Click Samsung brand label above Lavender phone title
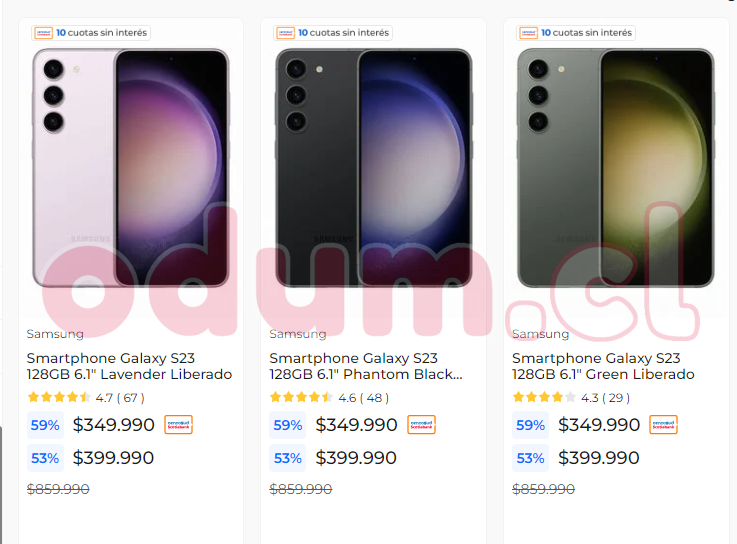The height and width of the screenshot is (544, 737). (55, 334)
